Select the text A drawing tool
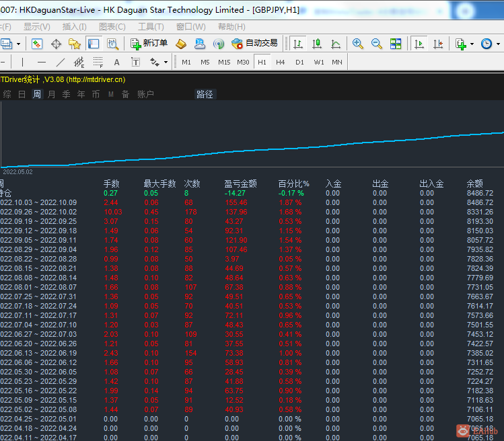The image size is (504, 441). [116, 62]
